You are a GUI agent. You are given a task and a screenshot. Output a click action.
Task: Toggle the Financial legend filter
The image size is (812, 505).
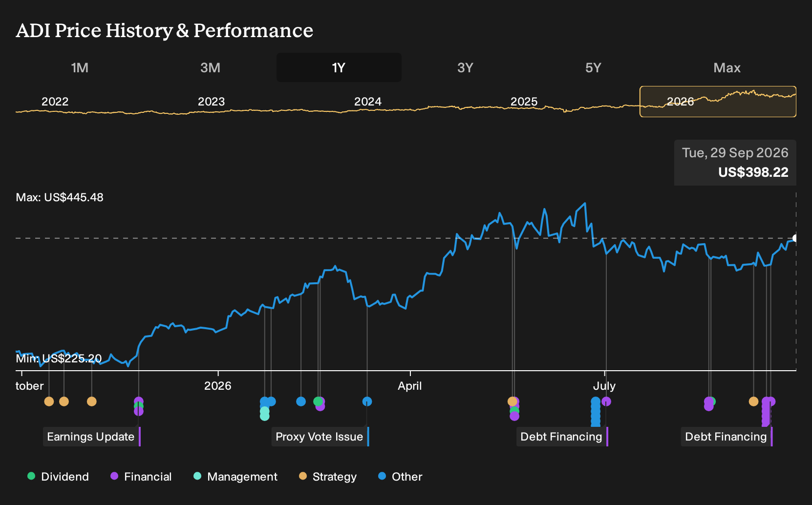141,477
